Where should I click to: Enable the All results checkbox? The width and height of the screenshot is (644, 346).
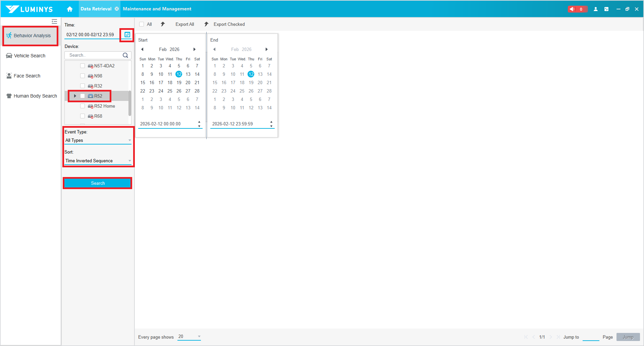[x=142, y=24]
